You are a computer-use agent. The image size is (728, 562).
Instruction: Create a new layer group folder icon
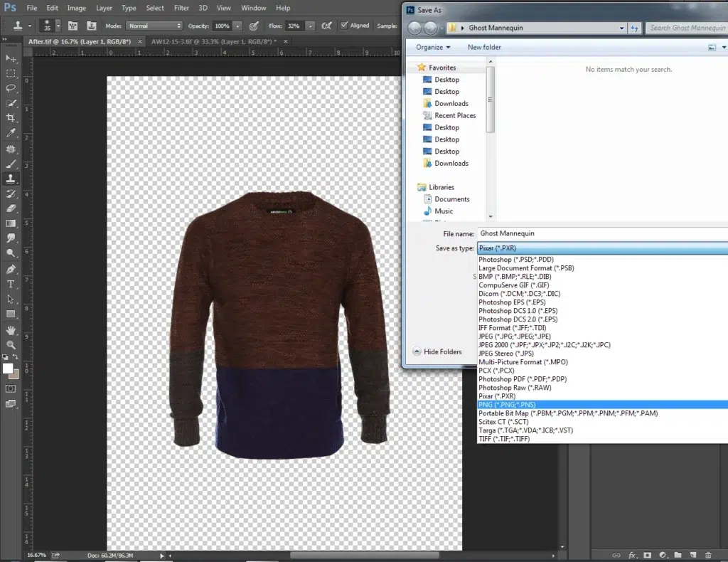point(678,555)
